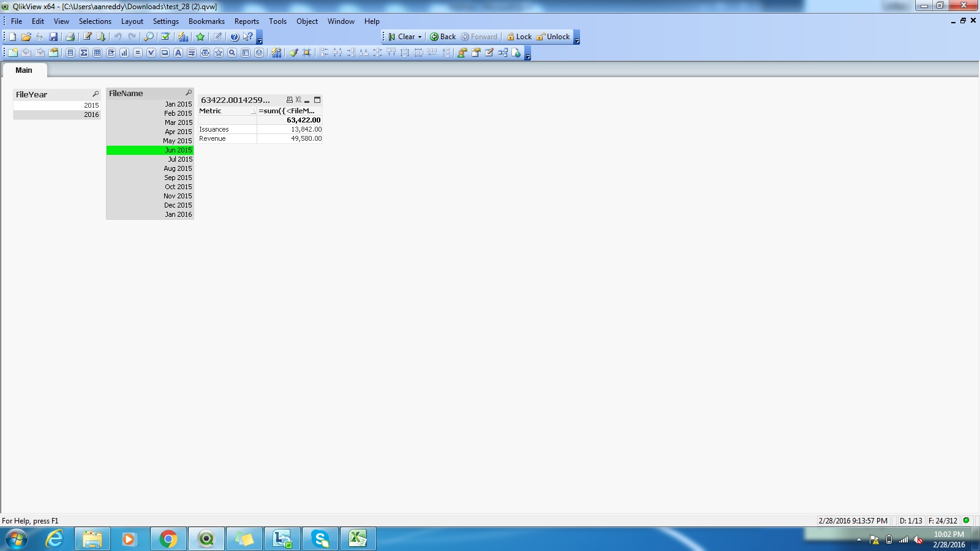Screen dimensions: 980x551
Task: Open Google Chrome from the taskbar
Action: tap(168, 539)
